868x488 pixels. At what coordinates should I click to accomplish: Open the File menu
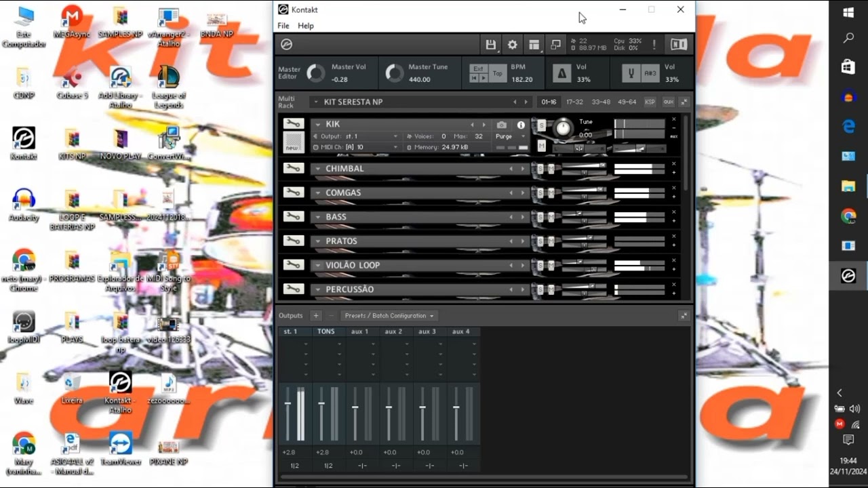click(283, 26)
